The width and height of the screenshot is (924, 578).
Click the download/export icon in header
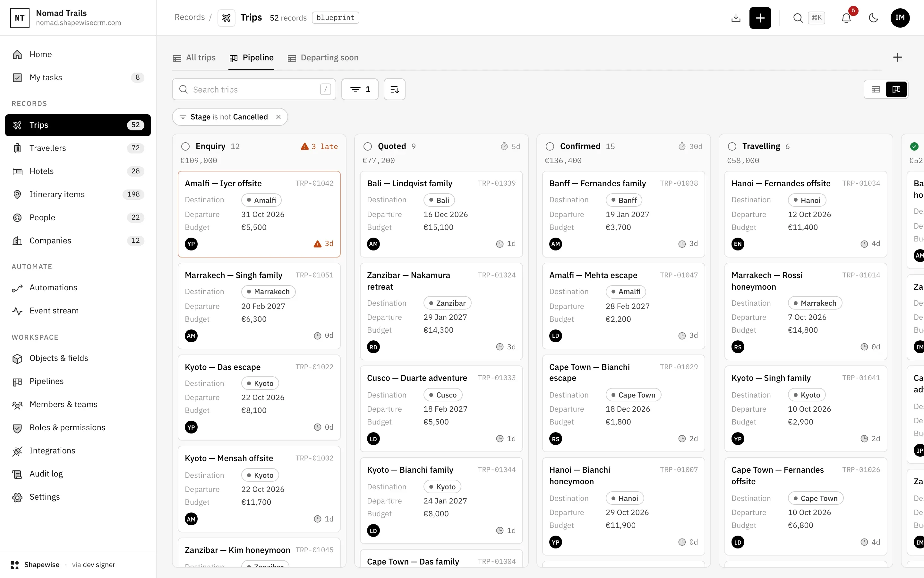pos(736,18)
